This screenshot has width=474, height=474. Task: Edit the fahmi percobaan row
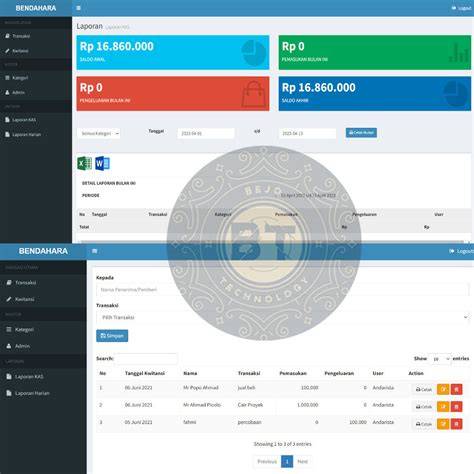click(443, 424)
